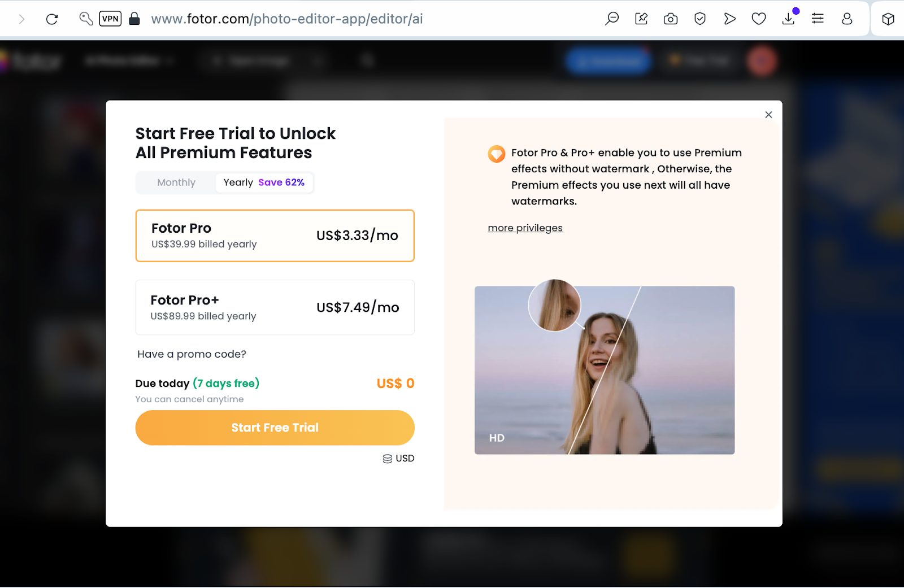Reload the page with the refresh icon
The height and width of the screenshot is (588, 904).
[52, 19]
